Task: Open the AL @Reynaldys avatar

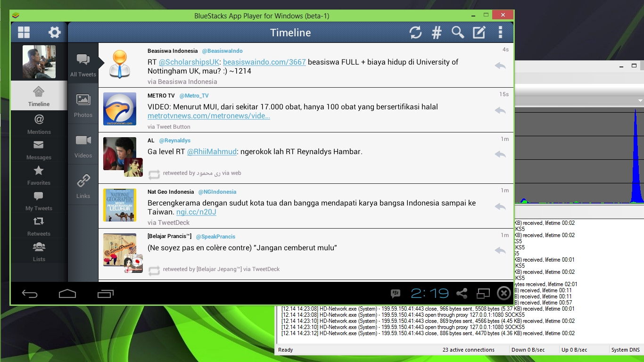Action: [120, 154]
